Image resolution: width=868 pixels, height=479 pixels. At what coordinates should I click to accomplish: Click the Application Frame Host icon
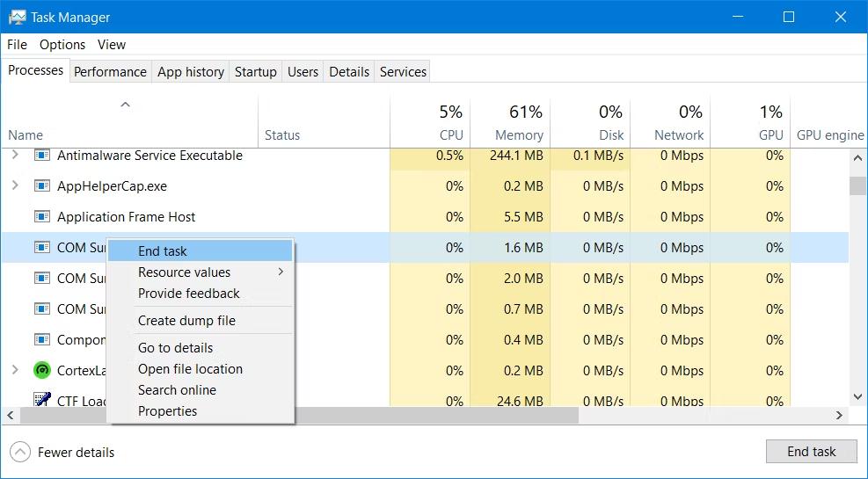click(42, 217)
